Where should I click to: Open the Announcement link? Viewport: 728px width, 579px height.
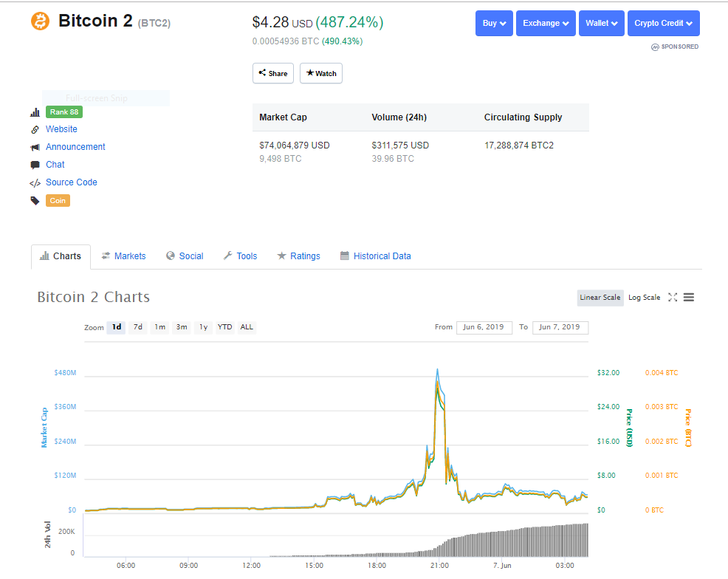75,147
